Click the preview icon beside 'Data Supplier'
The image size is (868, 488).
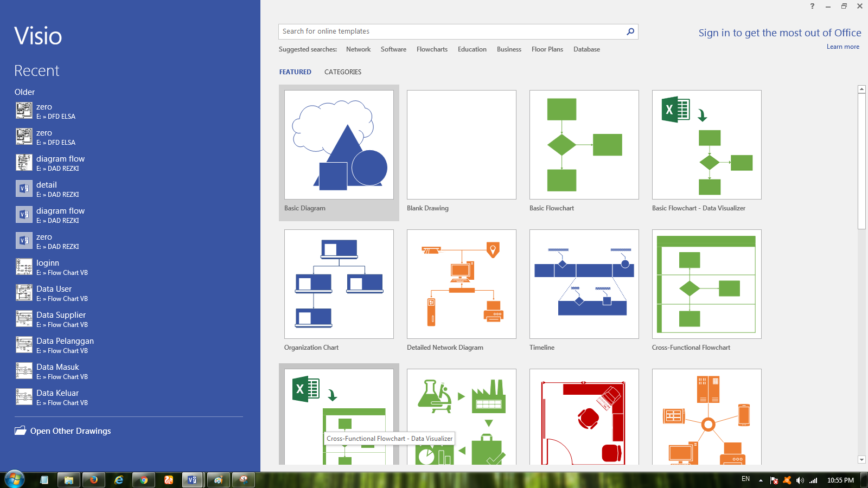point(24,319)
